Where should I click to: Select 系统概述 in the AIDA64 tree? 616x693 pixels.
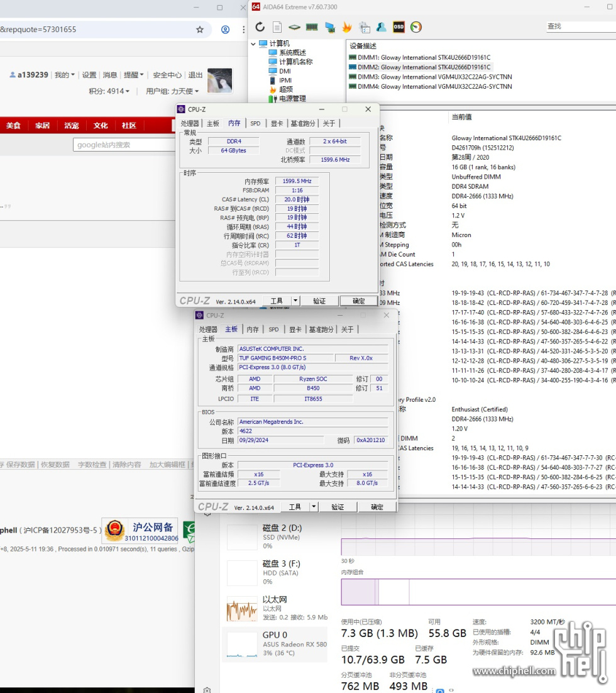tap(292, 53)
